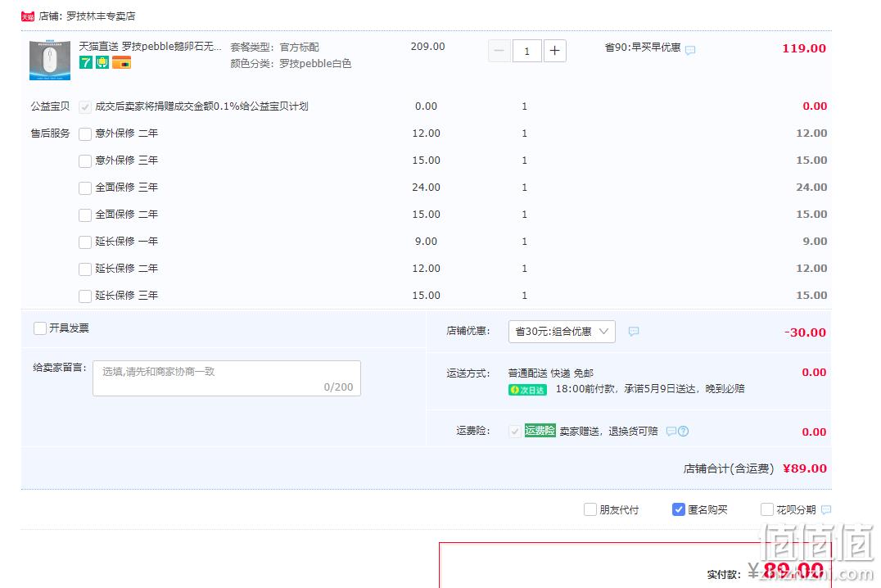This screenshot has height=588, width=881.
Task: Click the text 普通配送 快递 免邮
Action: (x=550, y=373)
